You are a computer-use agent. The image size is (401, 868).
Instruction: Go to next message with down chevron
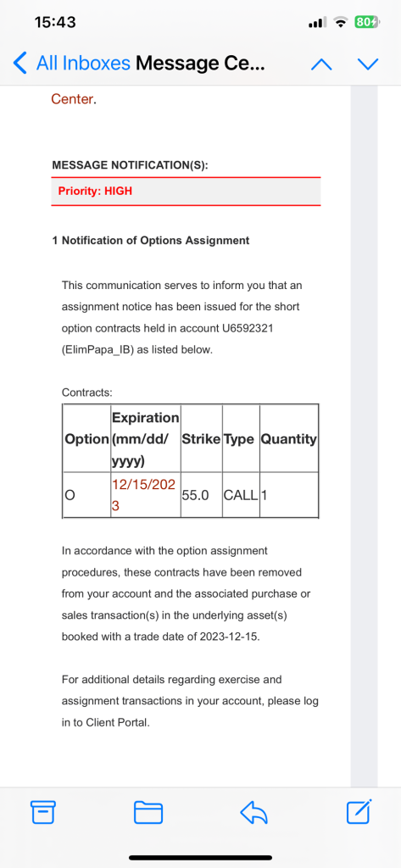(368, 64)
